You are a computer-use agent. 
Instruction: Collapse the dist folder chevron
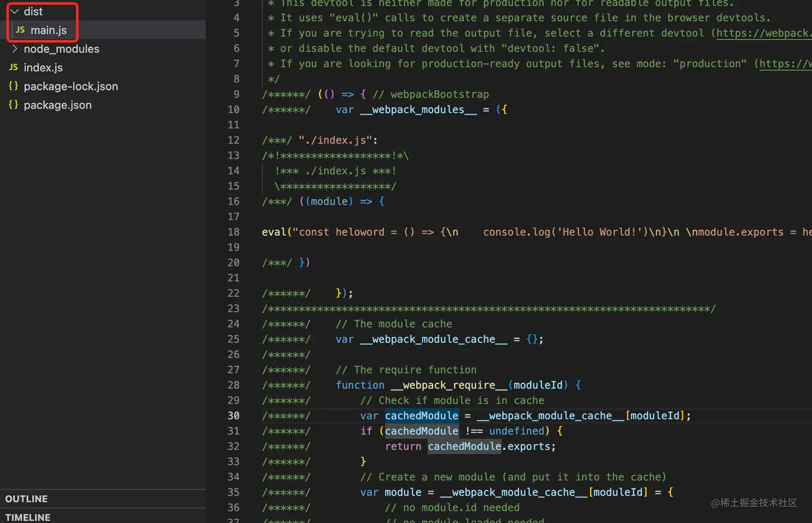pos(15,11)
